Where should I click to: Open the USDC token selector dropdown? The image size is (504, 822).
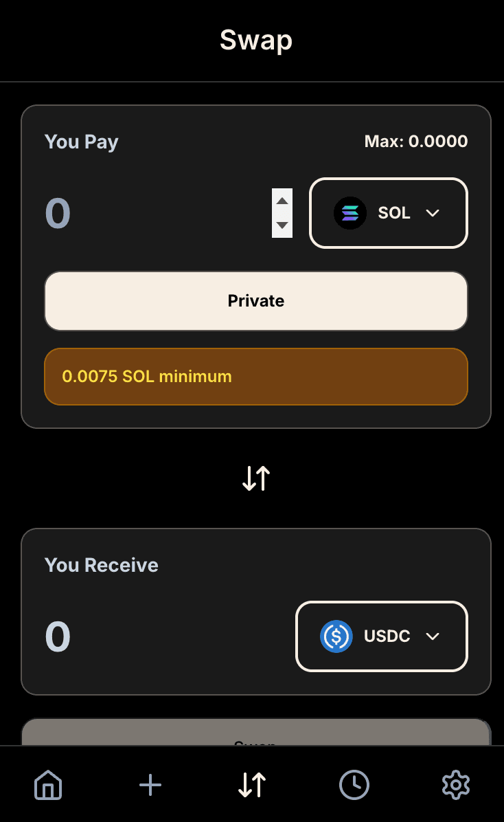(x=381, y=636)
